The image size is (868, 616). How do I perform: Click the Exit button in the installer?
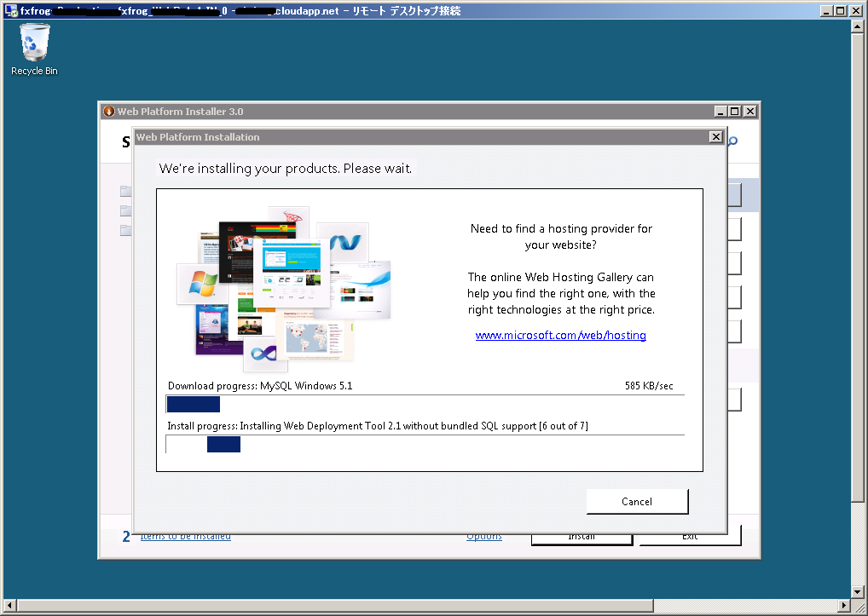tap(690, 537)
